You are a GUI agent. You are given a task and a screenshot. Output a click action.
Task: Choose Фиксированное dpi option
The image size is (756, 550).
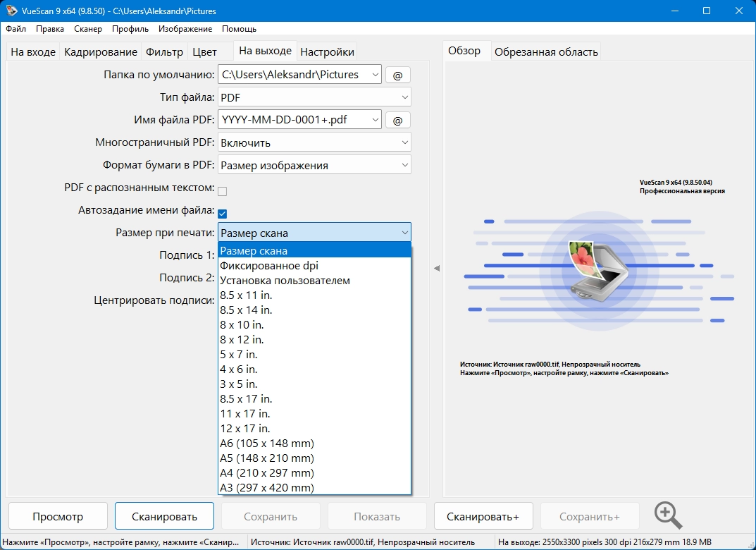coord(314,266)
